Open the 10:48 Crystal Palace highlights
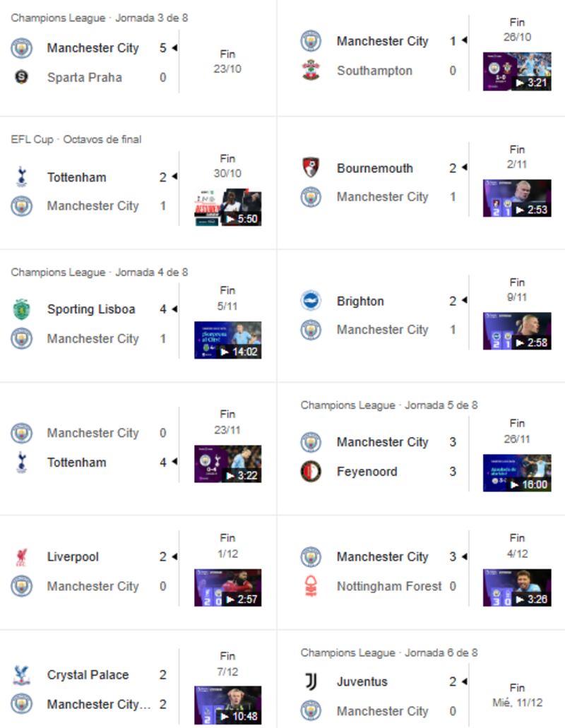This screenshot has width=565, height=728. (228, 705)
